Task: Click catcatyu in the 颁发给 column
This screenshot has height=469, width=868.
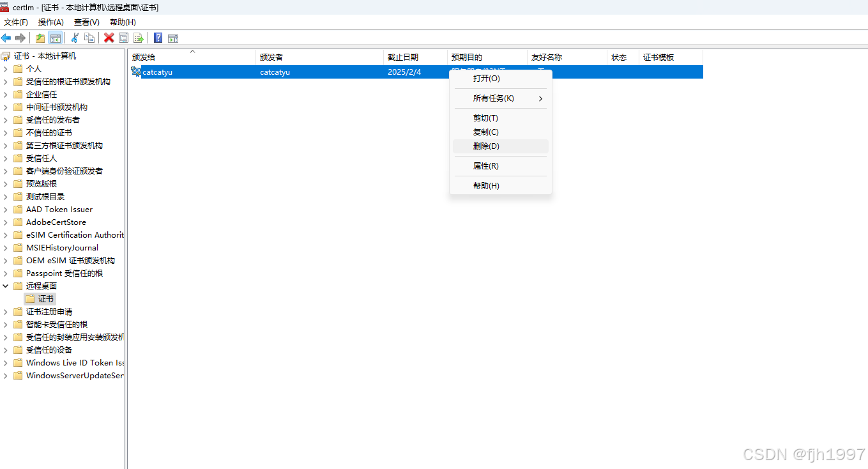Action: (x=157, y=72)
